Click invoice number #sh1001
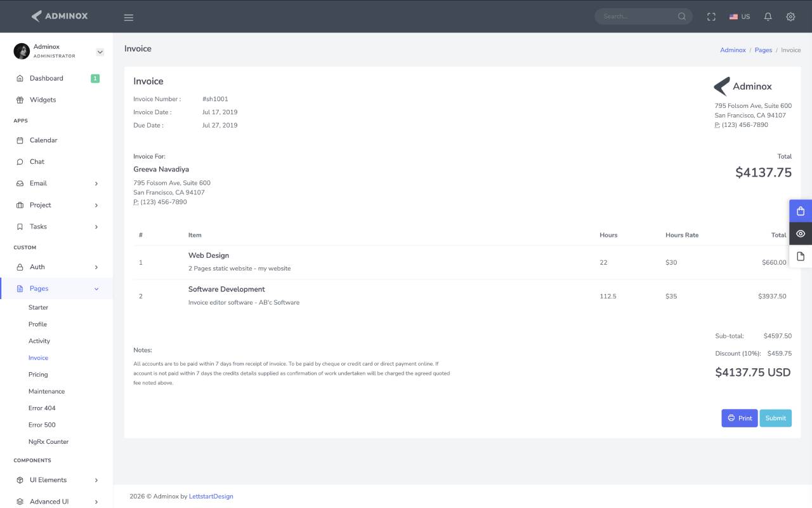The width and height of the screenshot is (812, 508). 215,99
